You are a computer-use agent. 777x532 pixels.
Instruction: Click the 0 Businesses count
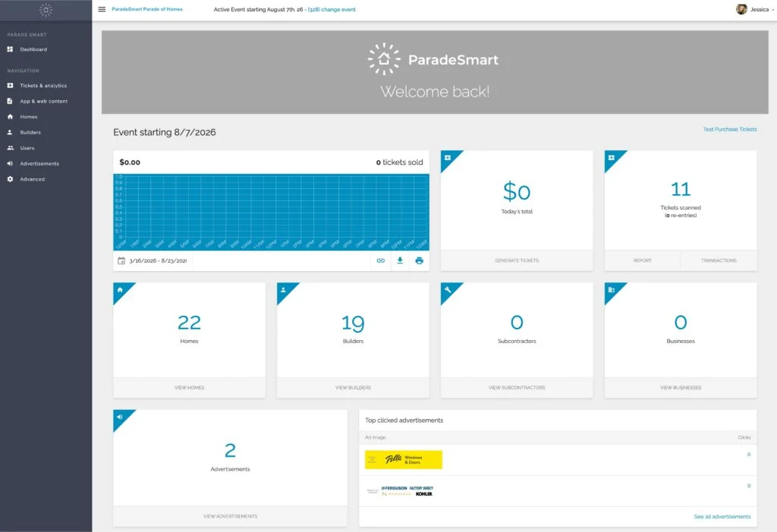coord(681,323)
